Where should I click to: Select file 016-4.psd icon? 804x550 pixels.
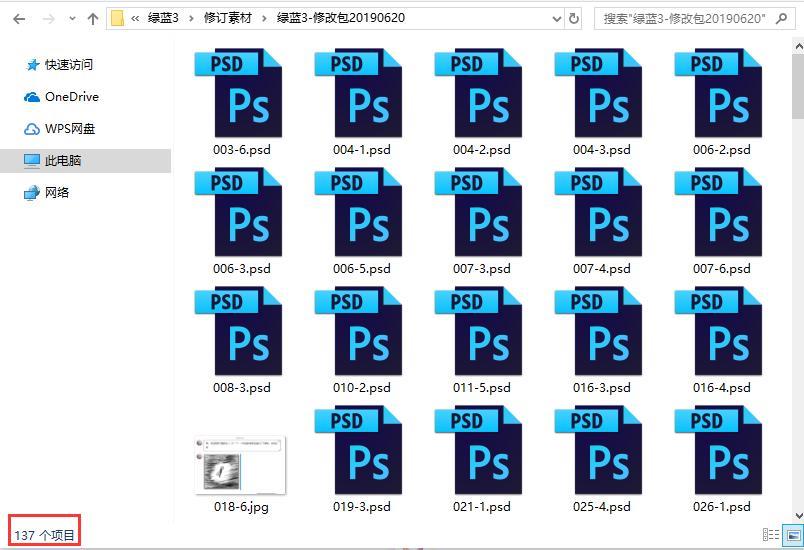(718, 330)
